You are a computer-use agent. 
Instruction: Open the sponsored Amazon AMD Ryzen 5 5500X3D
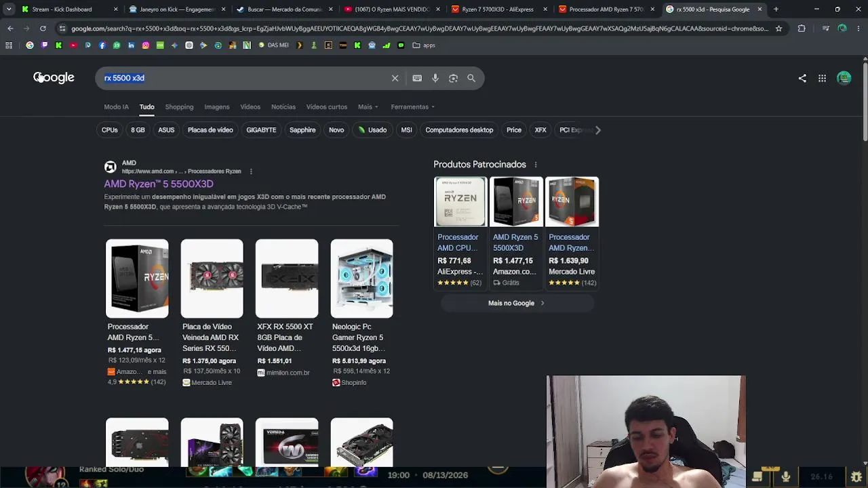tap(516, 232)
